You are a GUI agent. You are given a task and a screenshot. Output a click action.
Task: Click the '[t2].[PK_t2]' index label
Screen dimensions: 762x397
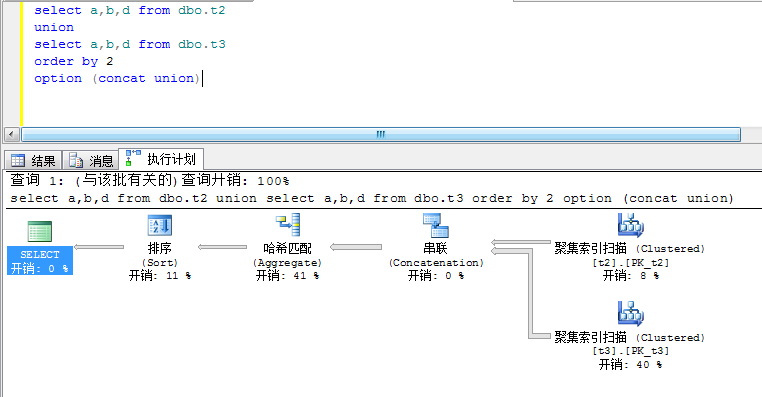[x=630, y=262]
